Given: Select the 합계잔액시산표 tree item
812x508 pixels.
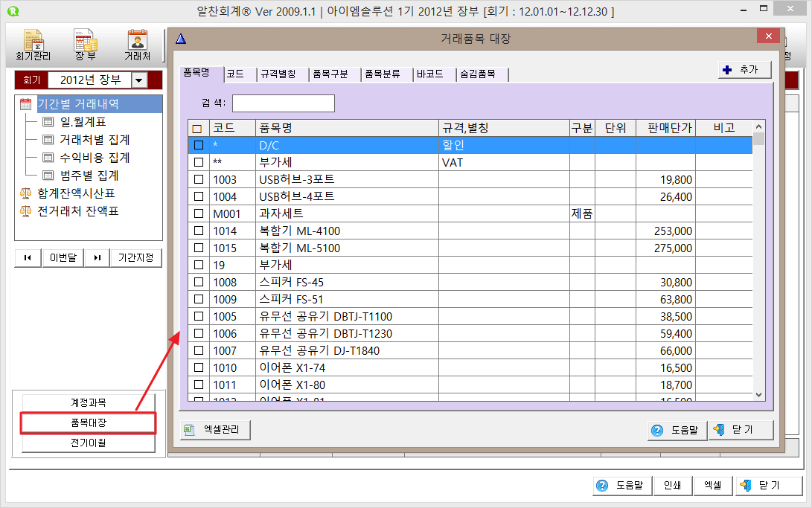Looking at the screenshot, I should point(76,193).
